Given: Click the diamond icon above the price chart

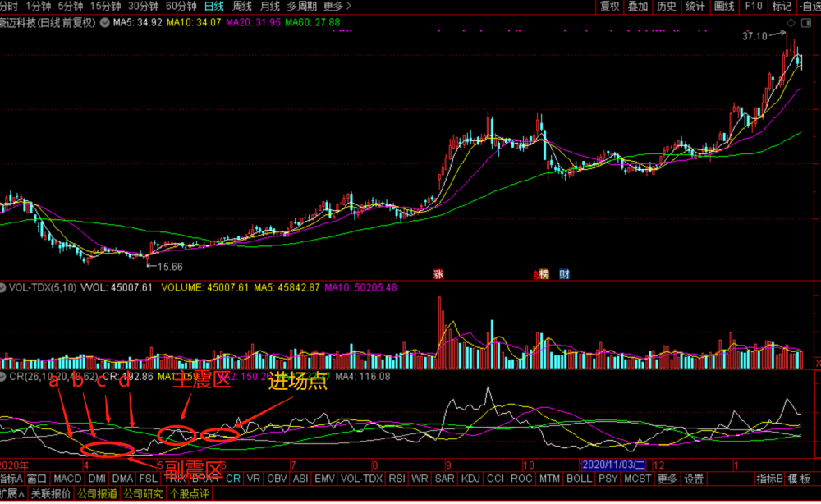Looking at the screenshot, I should click(x=791, y=22).
